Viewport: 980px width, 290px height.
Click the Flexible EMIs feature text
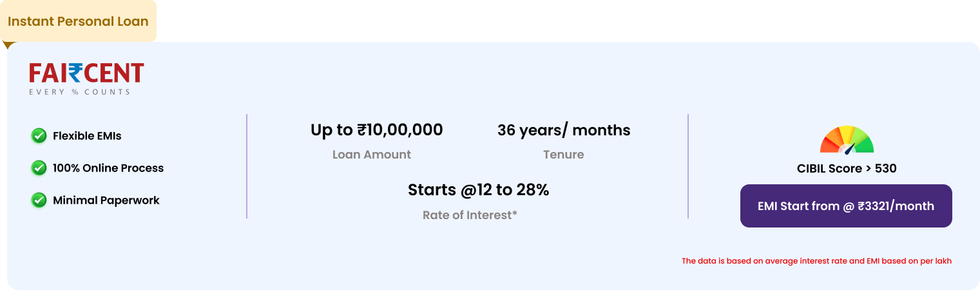tap(87, 136)
